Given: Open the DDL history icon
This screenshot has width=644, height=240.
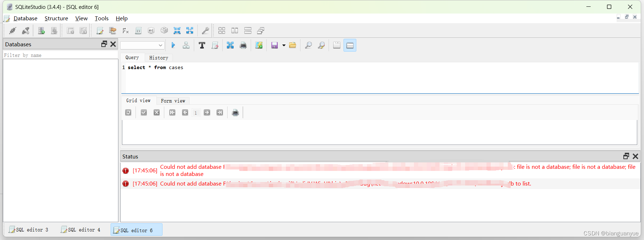Looking at the screenshot, I should [x=113, y=31].
